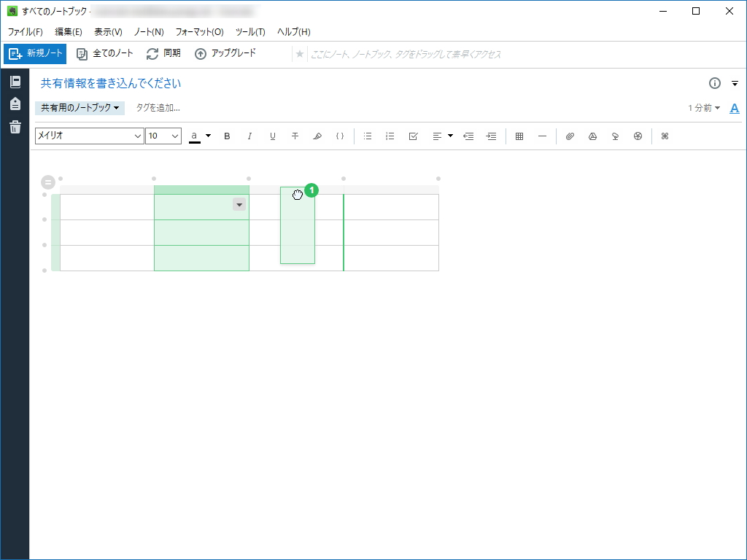This screenshot has width=747, height=560.
Task: Toggle bold formatting
Action: point(227,136)
